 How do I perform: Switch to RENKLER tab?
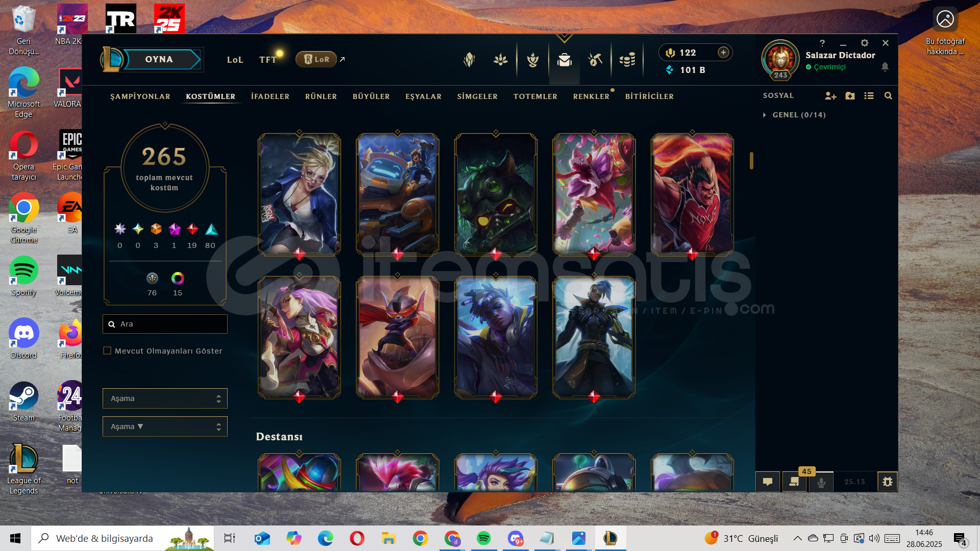591,96
